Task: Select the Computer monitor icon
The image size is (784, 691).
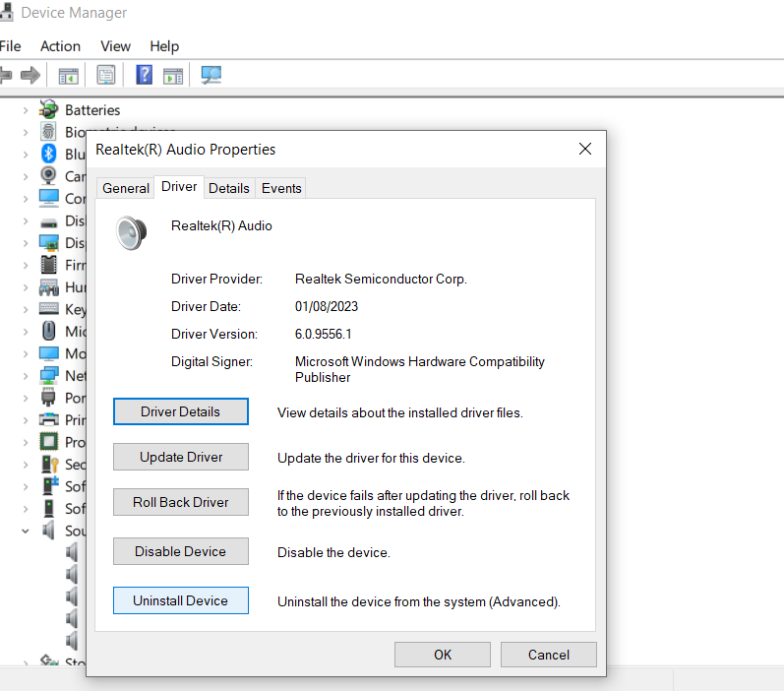Action: point(48,198)
